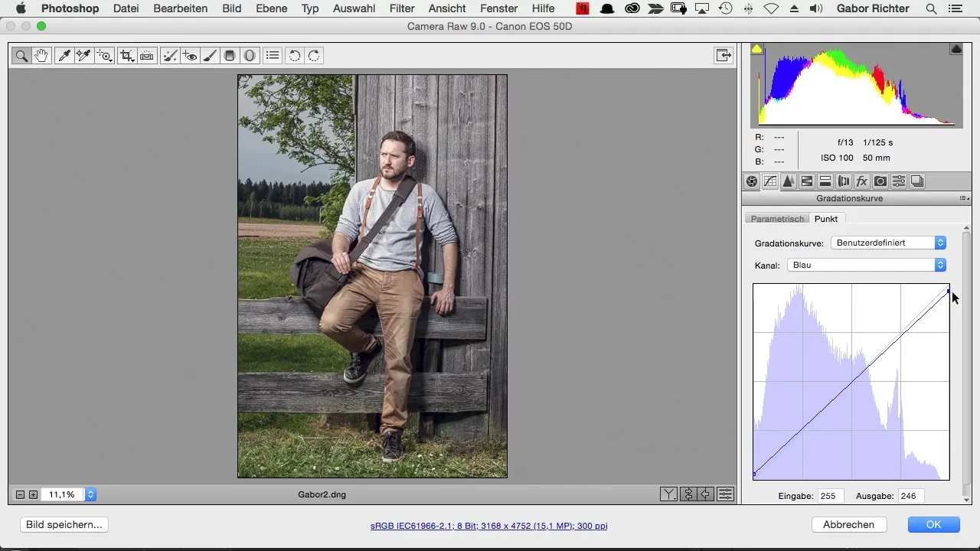This screenshot has width=980, height=551.
Task: Open the Auswahl menu
Action: pos(354,8)
